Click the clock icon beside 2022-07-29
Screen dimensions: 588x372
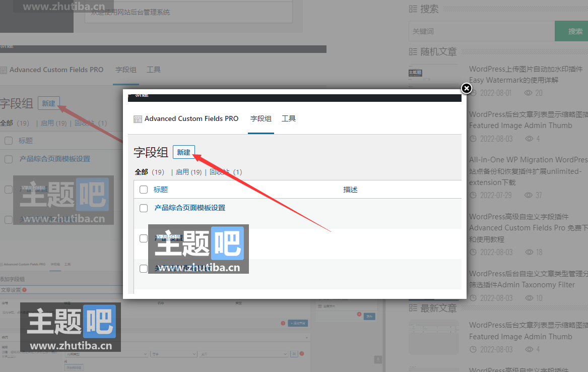click(x=473, y=196)
